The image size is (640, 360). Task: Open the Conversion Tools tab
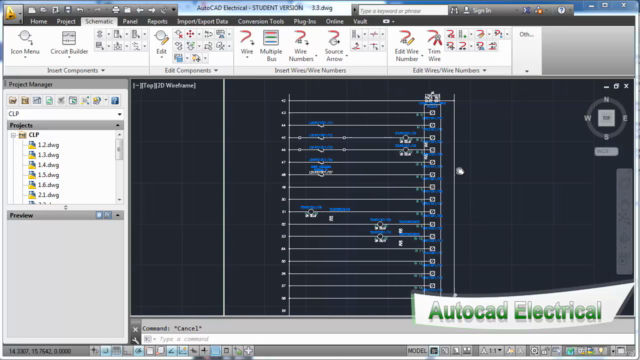click(x=261, y=21)
